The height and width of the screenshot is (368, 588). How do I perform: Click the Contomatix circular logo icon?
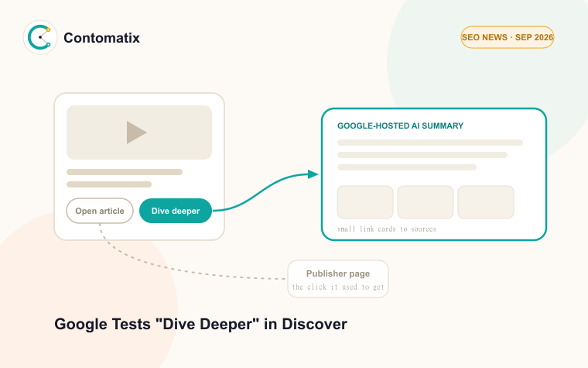point(40,37)
